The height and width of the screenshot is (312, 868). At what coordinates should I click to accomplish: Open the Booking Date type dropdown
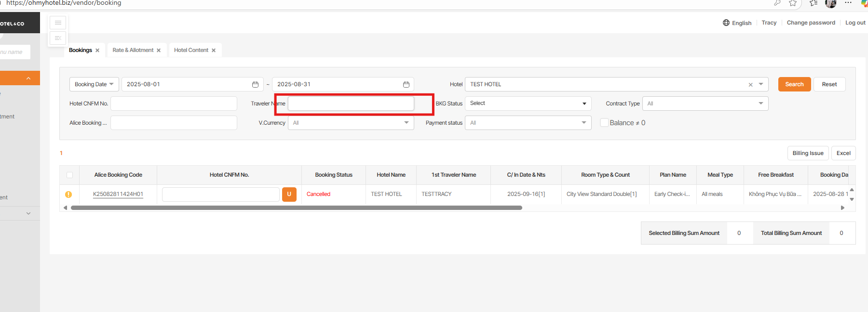[94, 84]
